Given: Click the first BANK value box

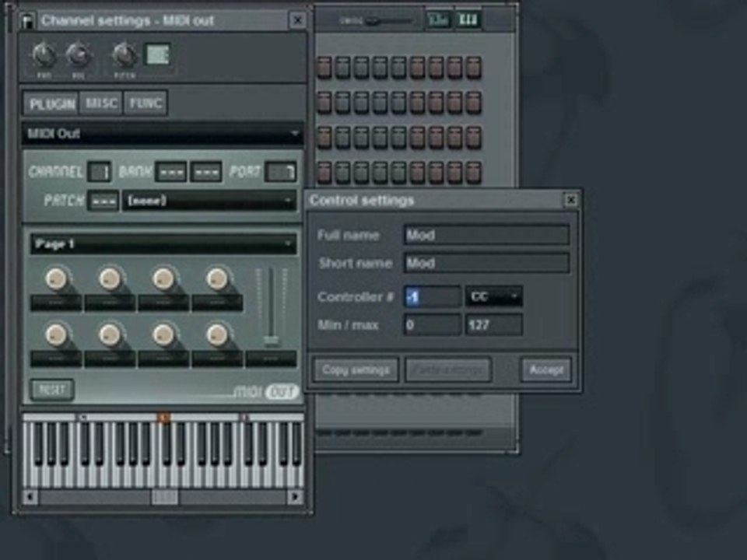Looking at the screenshot, I should [x=170, y=172].
